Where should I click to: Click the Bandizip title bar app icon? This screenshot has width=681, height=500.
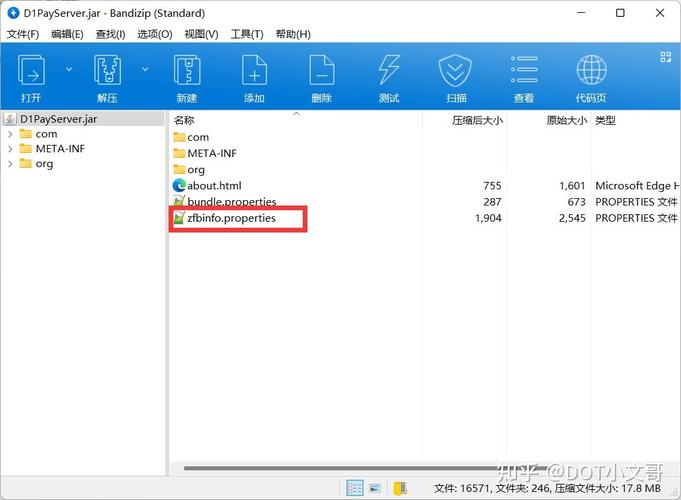(x=13, y=13)
